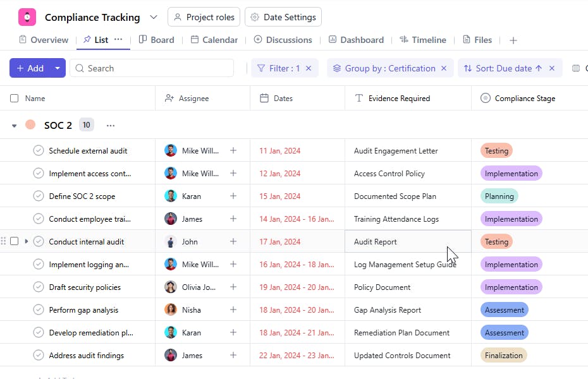This screenshot has width=588, height=379.
Task: Switch to the Timeline tab
Action: pos(422,40)
